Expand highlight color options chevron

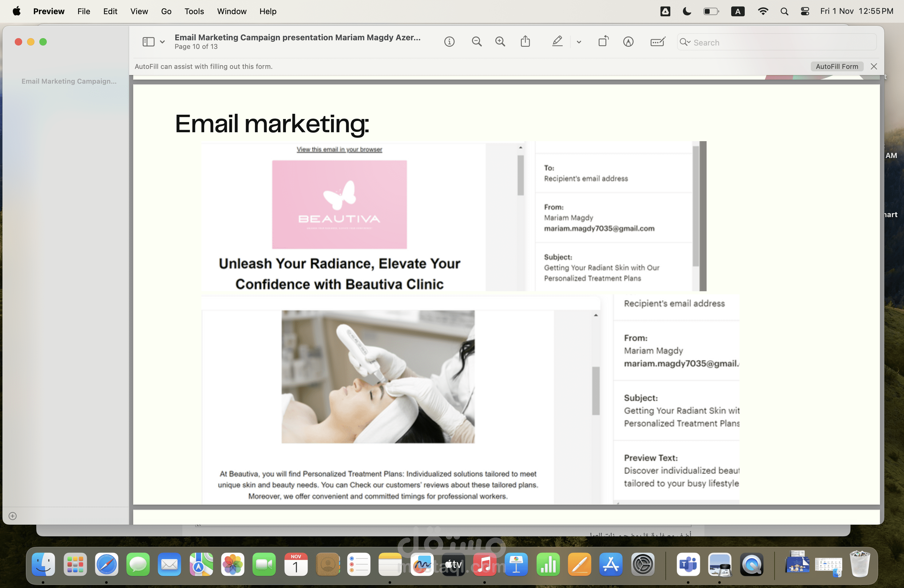click(578, 42)
